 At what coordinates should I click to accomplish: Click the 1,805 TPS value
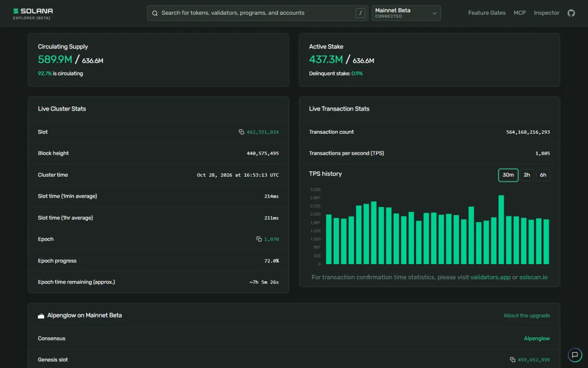(x=543, y=154)
